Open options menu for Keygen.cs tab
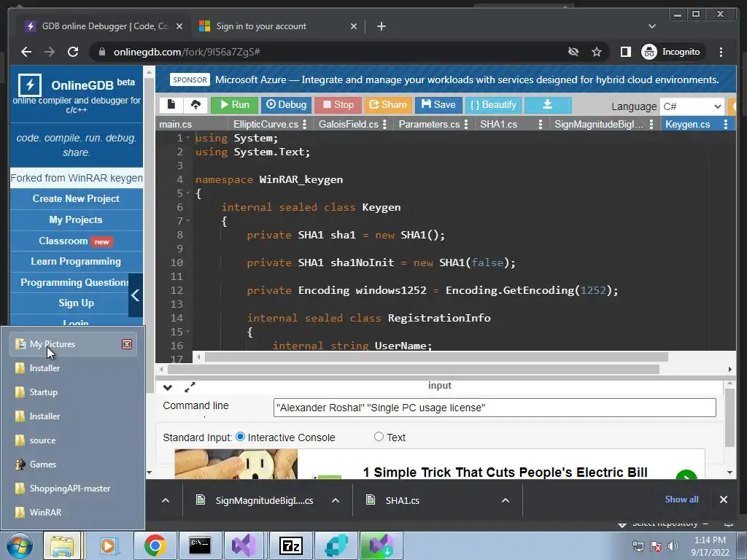 (x=726, y=124)
